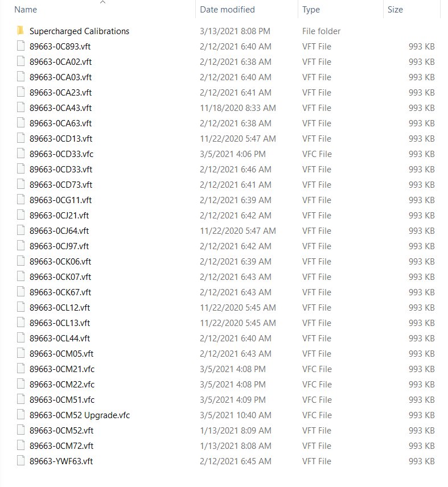The height and width of the screenshot is (487, 448).
Task: Sort list by the Type column header
Action: [311, 10]
